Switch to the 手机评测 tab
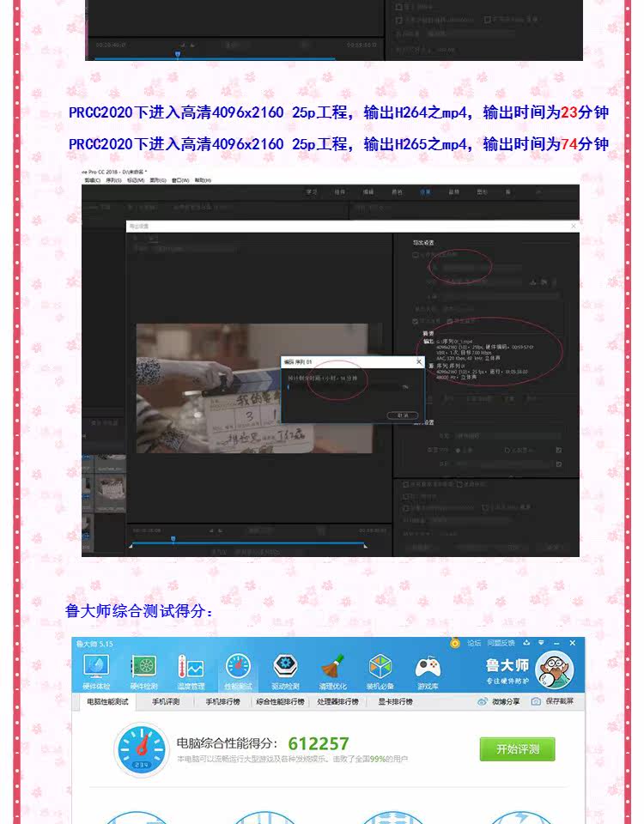Image resolution: width=644 pixels, height=824 pixels. point(166,701)
